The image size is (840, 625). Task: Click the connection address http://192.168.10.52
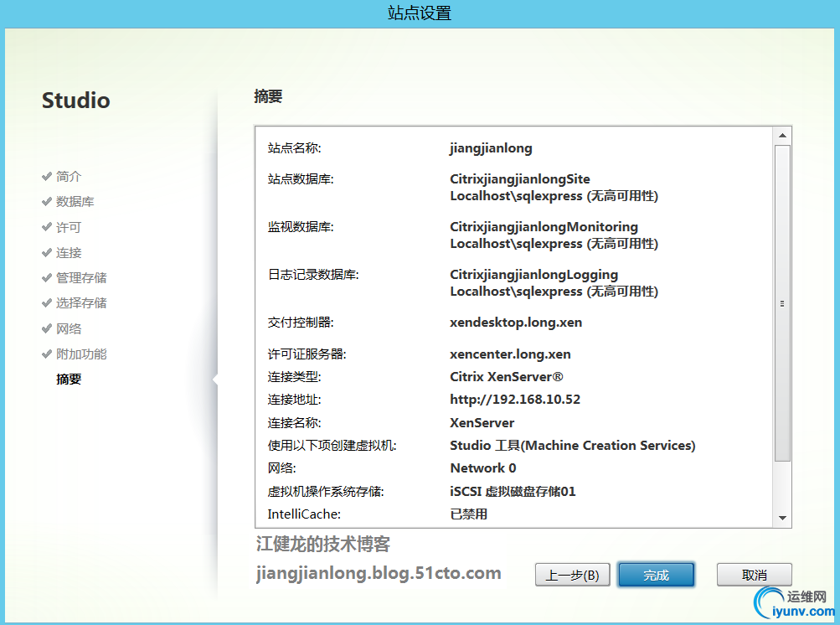[515, 400]
